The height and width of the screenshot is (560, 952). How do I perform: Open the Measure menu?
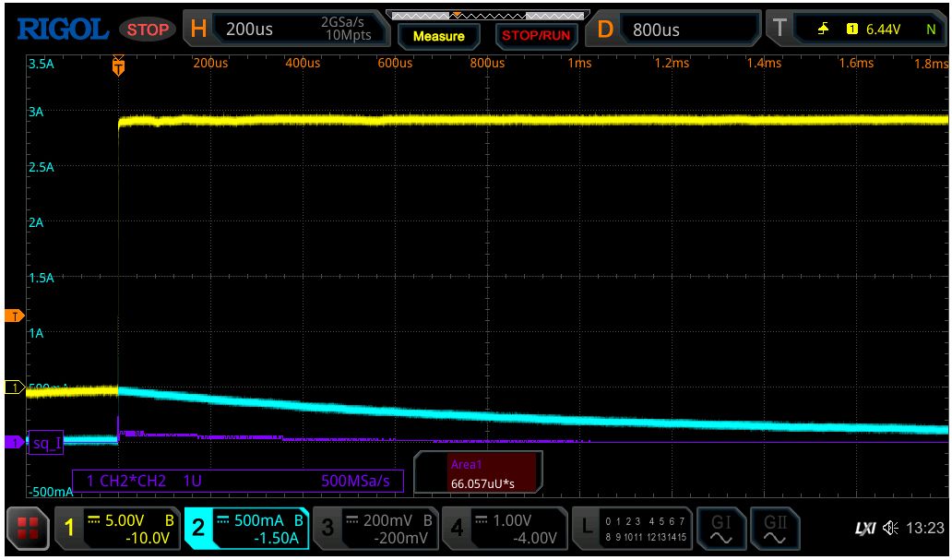click(439, 36)
